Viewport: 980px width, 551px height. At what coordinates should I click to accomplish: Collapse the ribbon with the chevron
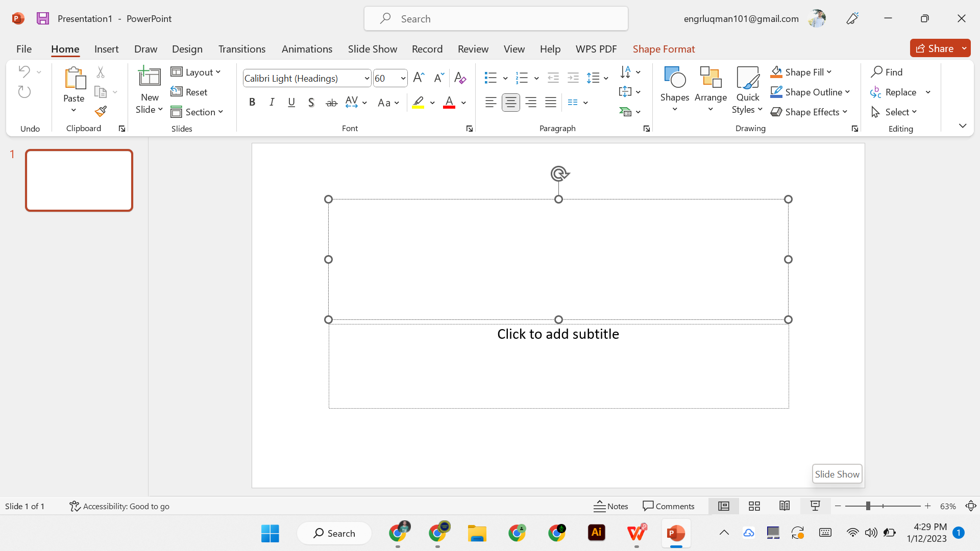click(962, 126)
